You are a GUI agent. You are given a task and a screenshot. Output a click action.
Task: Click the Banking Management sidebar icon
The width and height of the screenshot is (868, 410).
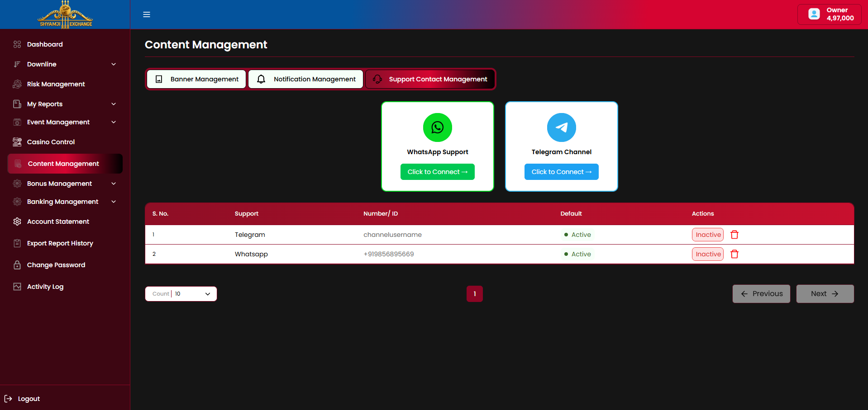coord(17,202)
